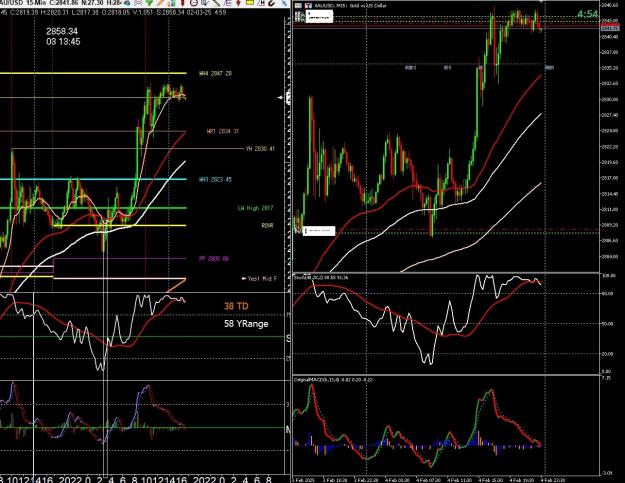Select the yellow rectangle drawing tool
Screen dimensions: 625x483
pos(250,2)
